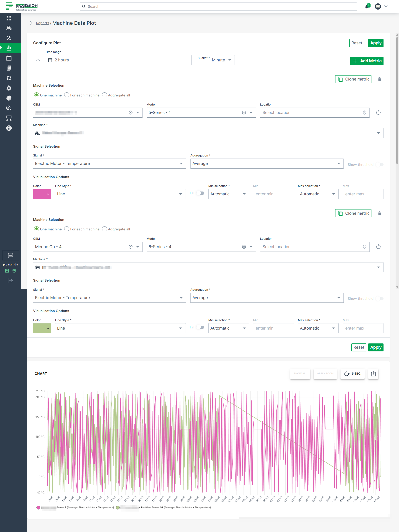
Task: Enable Fill toggle for the first metric
Action: 200,193
